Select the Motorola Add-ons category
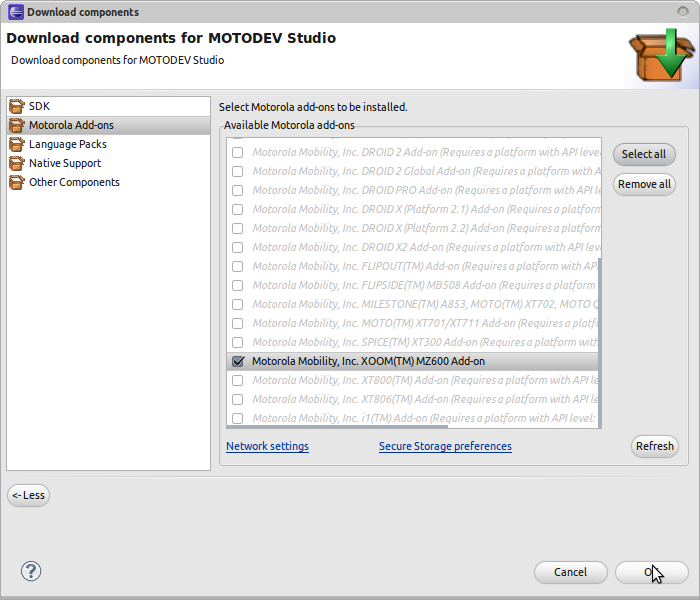This screenshot has width=700, height=600. [x=108, y=125]
